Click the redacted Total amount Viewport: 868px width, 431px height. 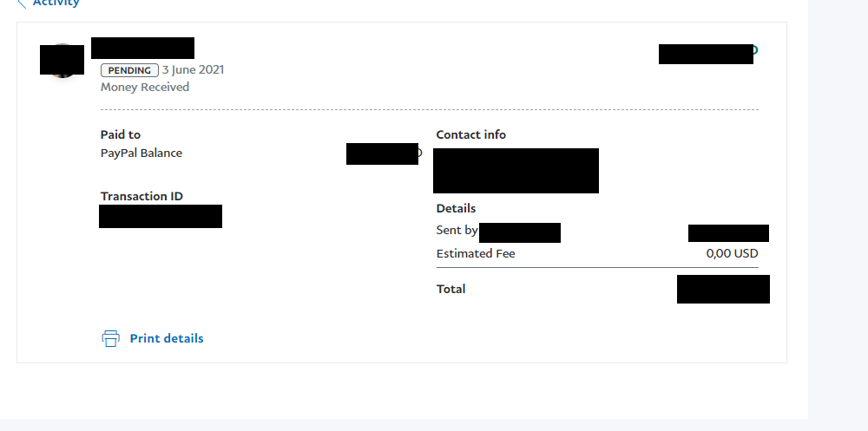click(x=723, y=289)
